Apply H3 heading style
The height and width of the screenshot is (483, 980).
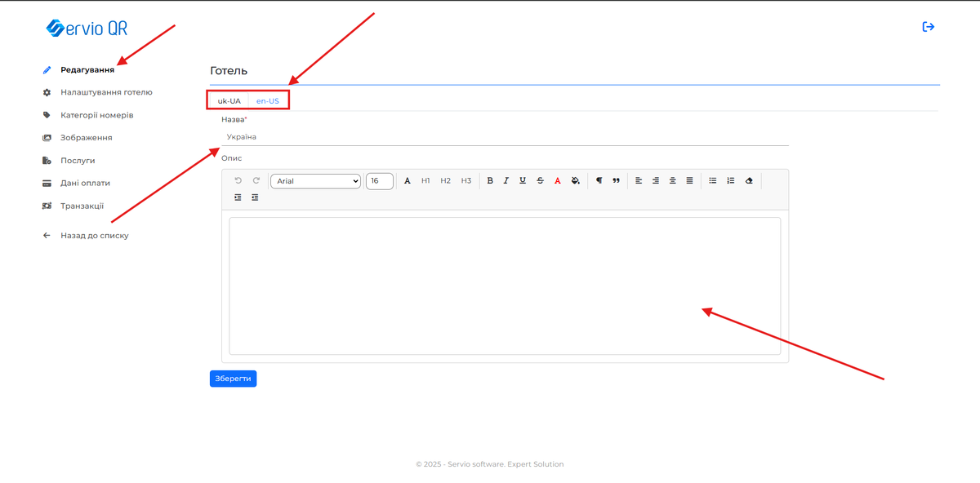point(465,181)
